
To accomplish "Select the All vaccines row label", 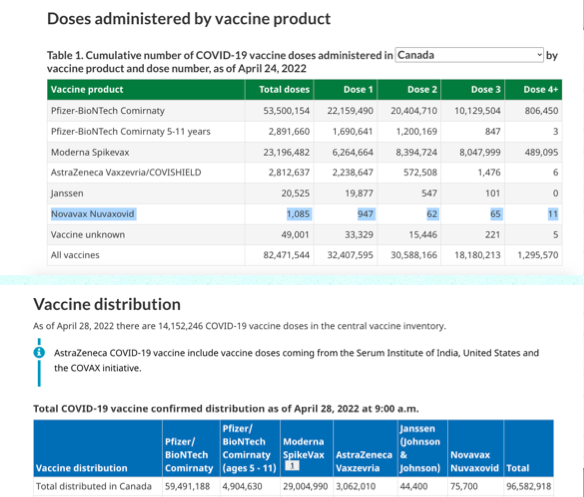I will 75,255.
